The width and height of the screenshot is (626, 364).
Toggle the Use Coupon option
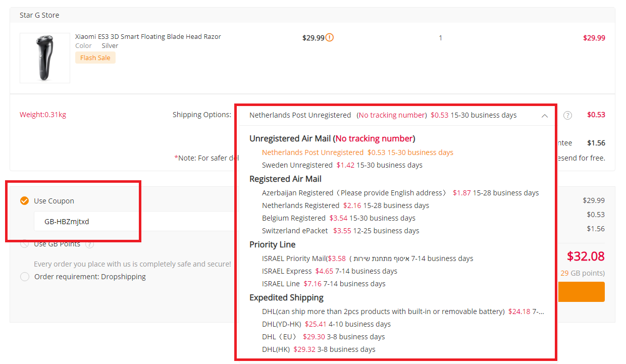(24, 201)
